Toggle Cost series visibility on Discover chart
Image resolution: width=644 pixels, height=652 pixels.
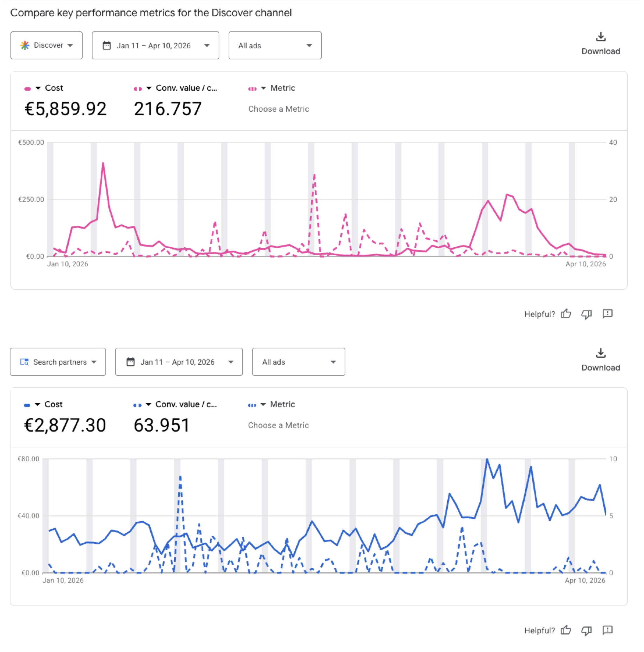27,88
